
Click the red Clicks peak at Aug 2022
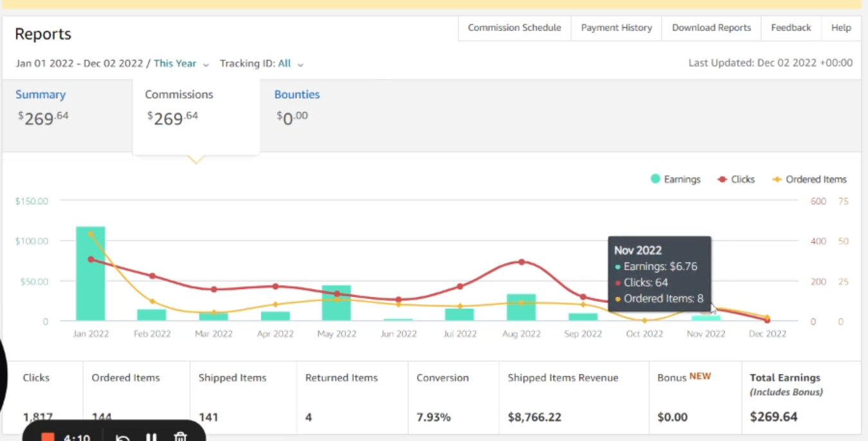tap(521, 262)
